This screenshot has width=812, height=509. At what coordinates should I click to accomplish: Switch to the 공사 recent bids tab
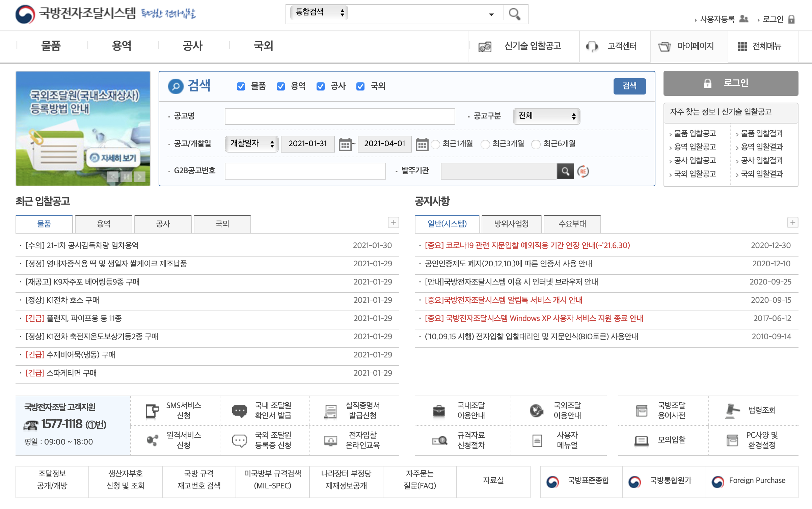(x=163, y=224)
